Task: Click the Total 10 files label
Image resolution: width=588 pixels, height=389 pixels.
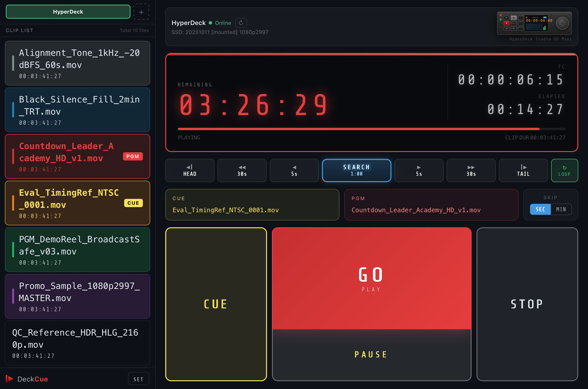Action: (135, 31)
